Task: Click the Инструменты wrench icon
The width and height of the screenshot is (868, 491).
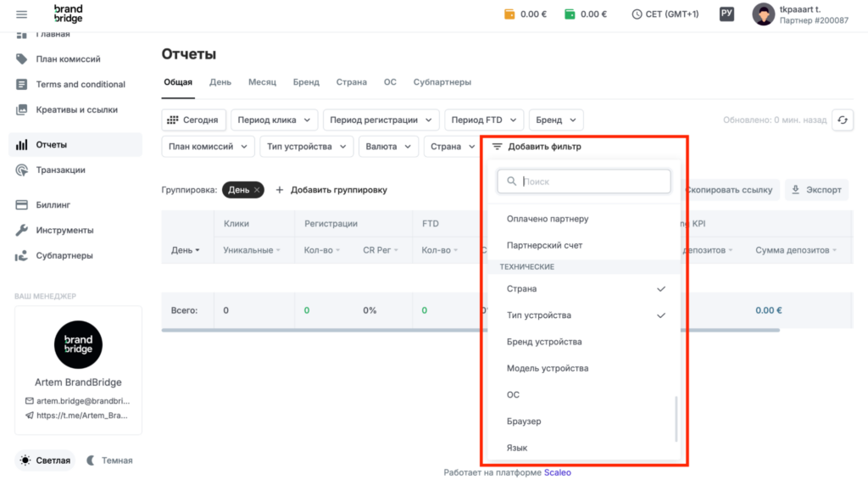Action: click(21, 231)
